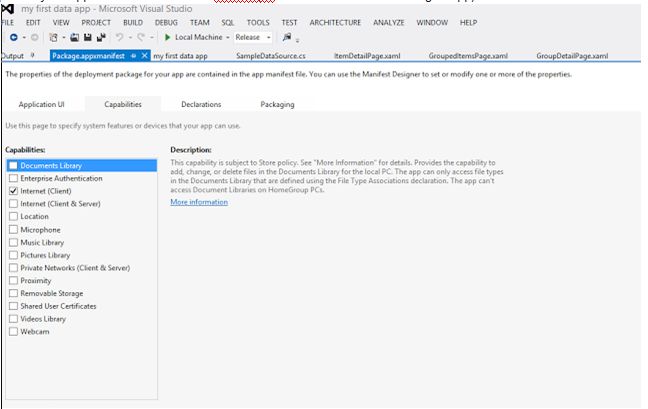Click the Navigate Backward toolbar icon
The width and height of the screenshot is (648, 409).
tap(9, 37)
